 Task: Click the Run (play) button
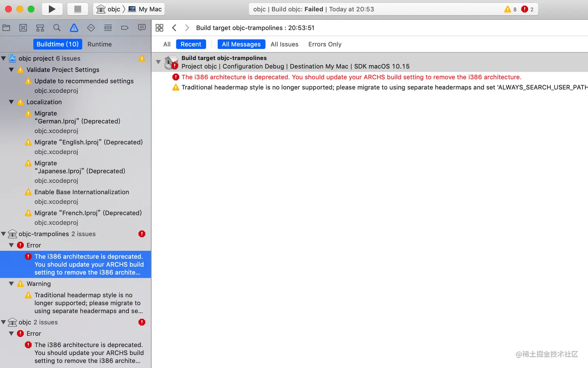[x=52, y=9]
